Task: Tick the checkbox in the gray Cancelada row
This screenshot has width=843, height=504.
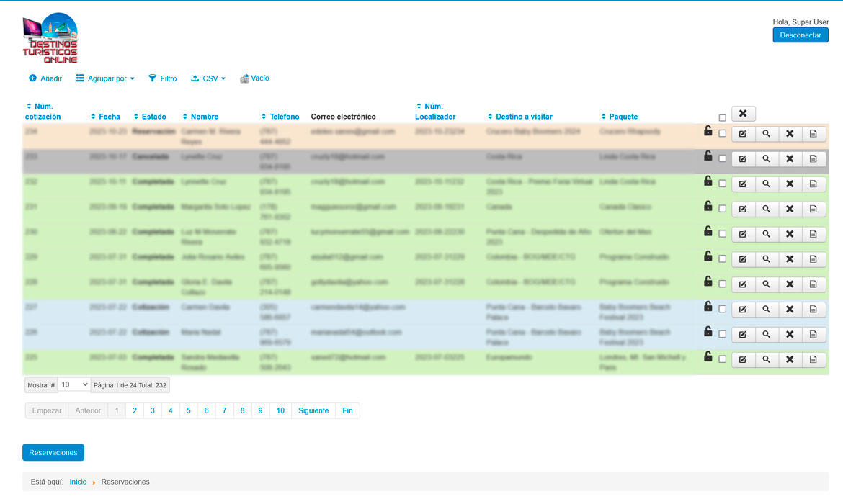Action: tap(723, 158)
